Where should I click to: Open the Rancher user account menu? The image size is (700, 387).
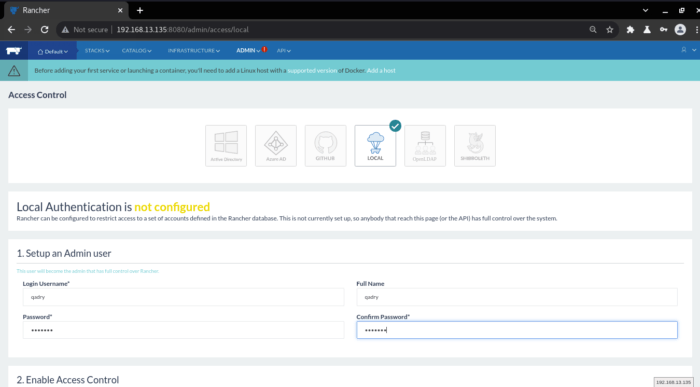point(688,50)
